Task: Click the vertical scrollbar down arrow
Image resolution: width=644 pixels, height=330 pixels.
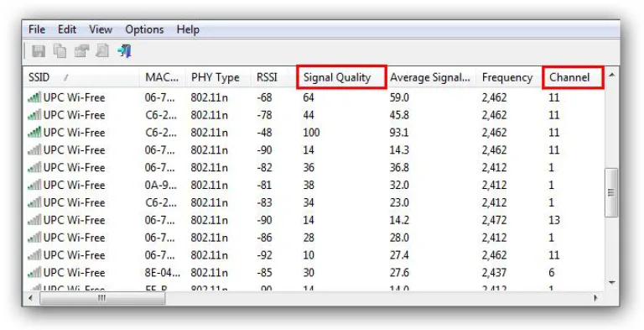Action: [612, 283]
